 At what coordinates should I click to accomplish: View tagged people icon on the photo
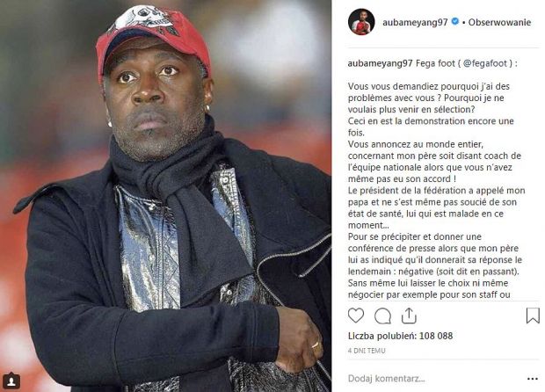tap(11, 381)
